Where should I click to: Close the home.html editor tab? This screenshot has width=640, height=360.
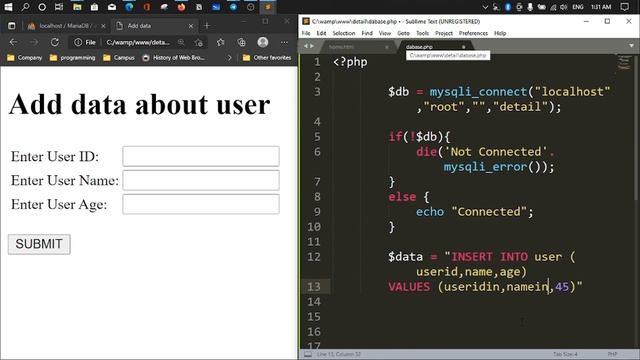click(x=387, y=47)
